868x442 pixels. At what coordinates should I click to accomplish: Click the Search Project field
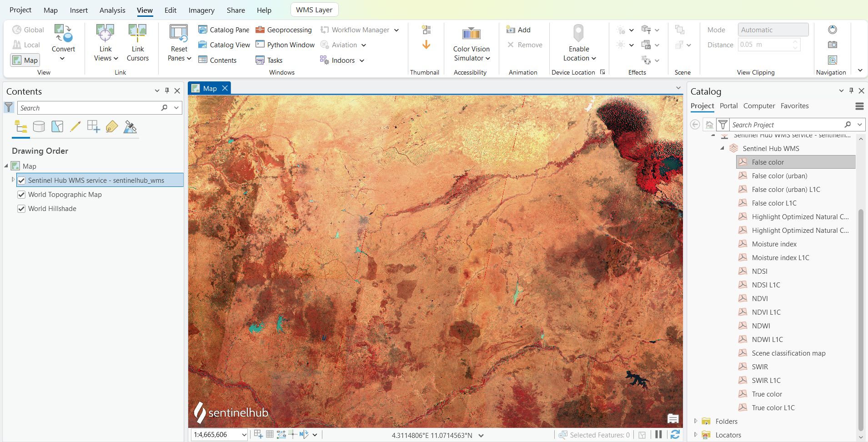tap(787, 125)
